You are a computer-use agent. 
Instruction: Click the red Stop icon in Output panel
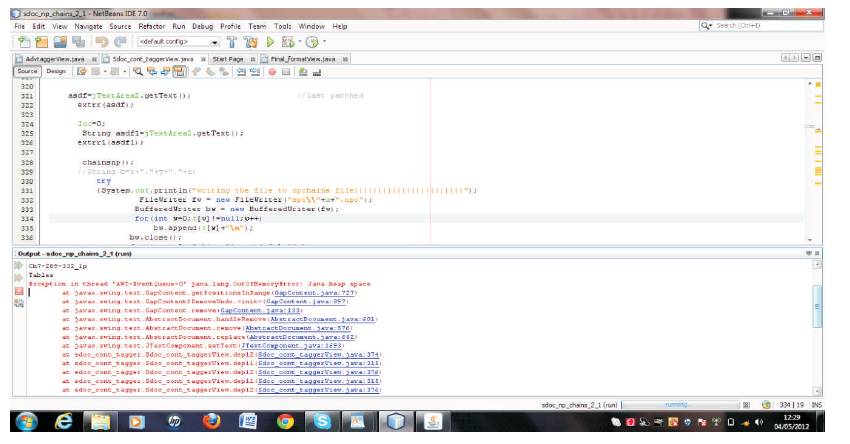coord(19,292)
